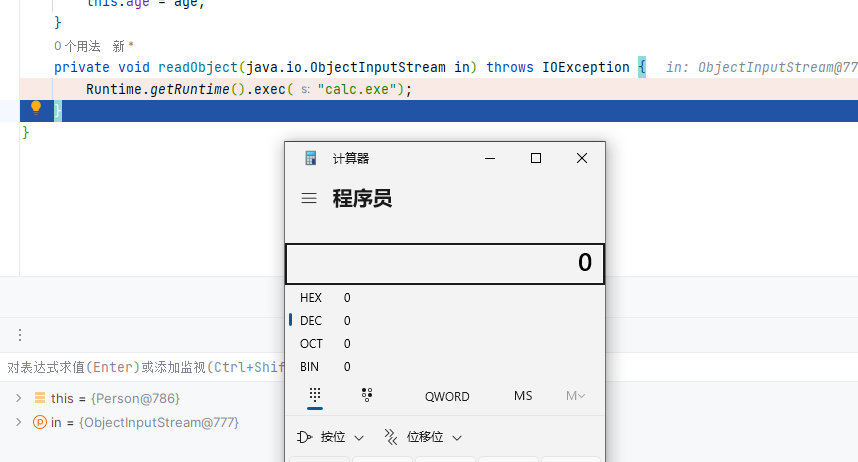Click the stack icon beside 'this' variable
The image size is (858, 462).
click(39, 398)
